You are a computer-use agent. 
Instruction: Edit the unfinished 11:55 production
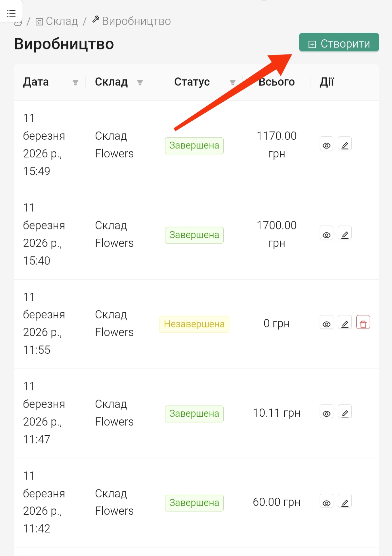point(345,323)
